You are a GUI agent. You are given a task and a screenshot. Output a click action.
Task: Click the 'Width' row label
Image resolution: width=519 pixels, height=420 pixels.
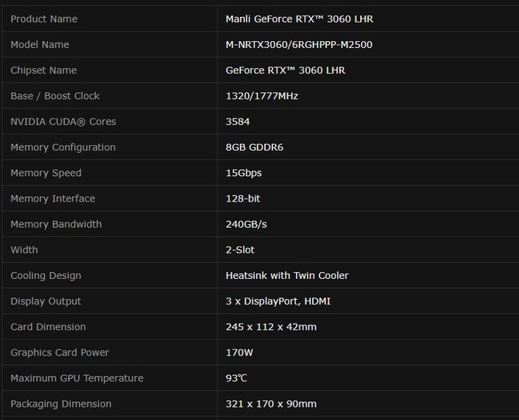(24, 250)
